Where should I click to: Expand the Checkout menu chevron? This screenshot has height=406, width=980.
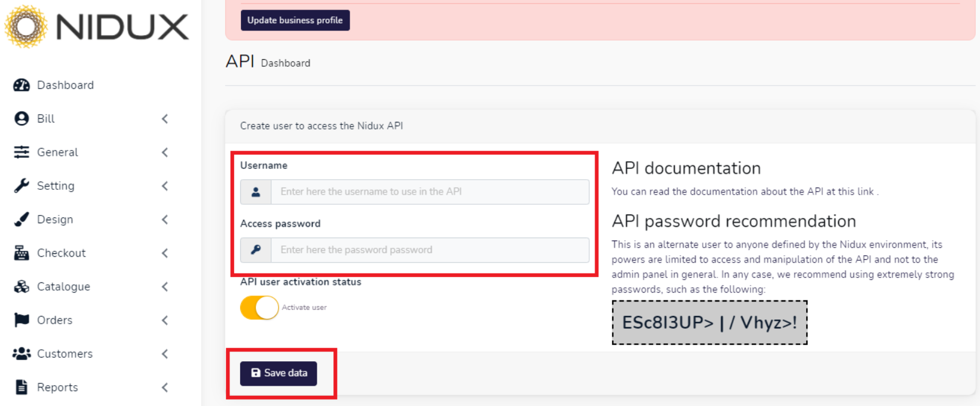tap(165, 253)
